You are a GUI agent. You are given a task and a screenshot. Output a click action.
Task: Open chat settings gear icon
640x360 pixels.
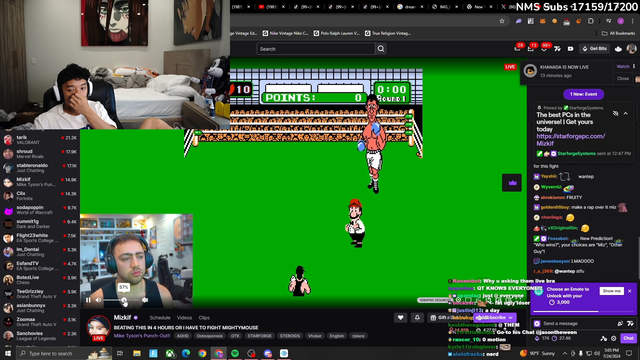[x=613, y=338]
